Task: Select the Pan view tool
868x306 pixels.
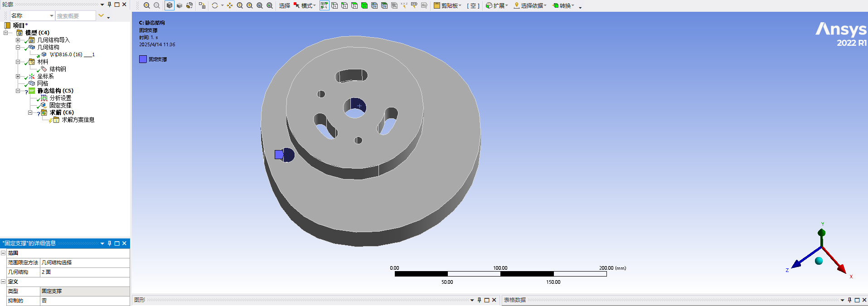Action: [230, 5]
